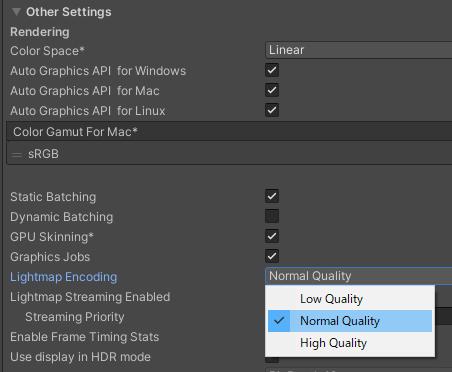The height and width of the screenshot is (372, 452).
Task: Click the Streaming Priority label
Action: pyautogui.click(x=75, y=317)
